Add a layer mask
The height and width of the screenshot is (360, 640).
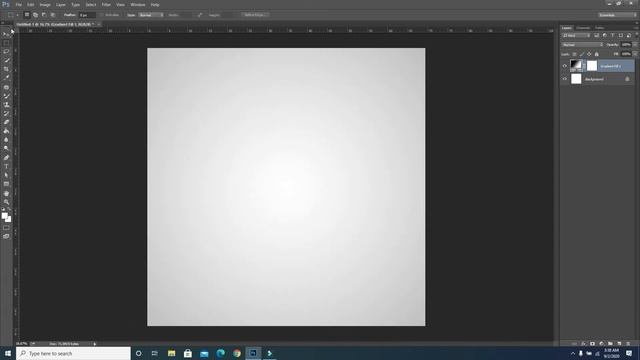[592, 344]
